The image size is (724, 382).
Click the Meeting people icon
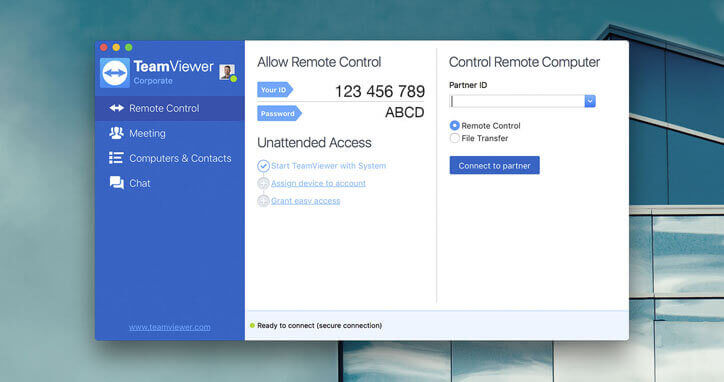116,133
